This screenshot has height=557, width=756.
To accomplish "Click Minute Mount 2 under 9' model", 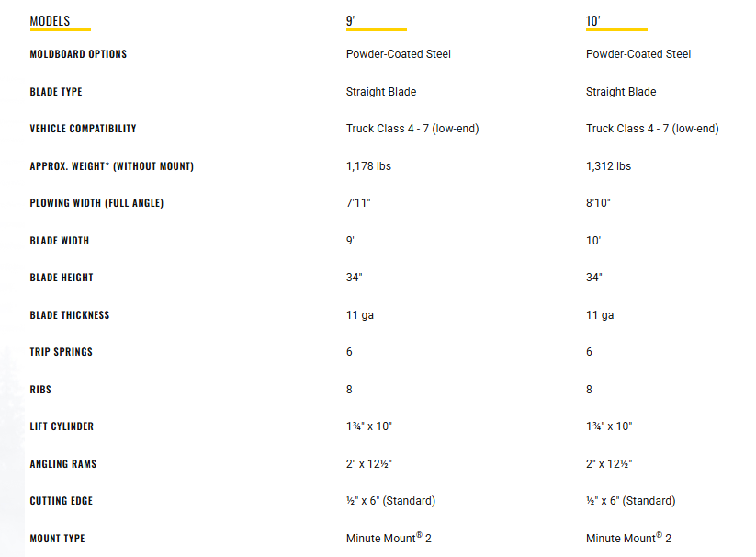I will click(389, 538).
